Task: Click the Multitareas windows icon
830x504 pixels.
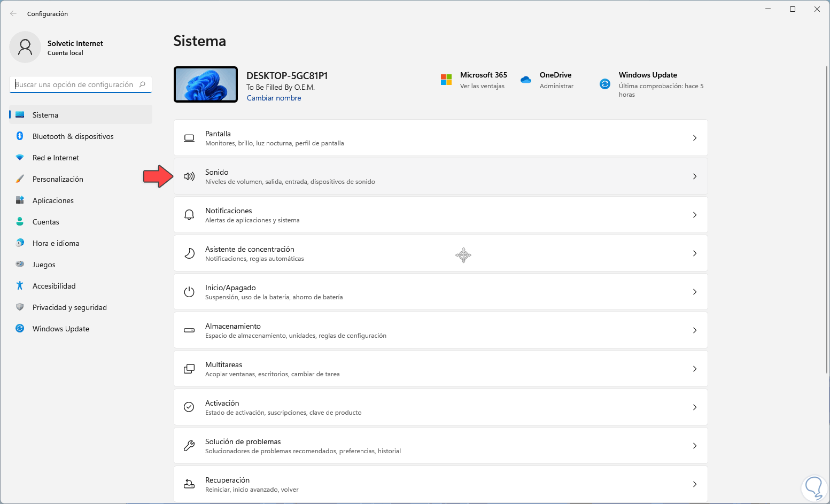Action: tap(189, 369)
